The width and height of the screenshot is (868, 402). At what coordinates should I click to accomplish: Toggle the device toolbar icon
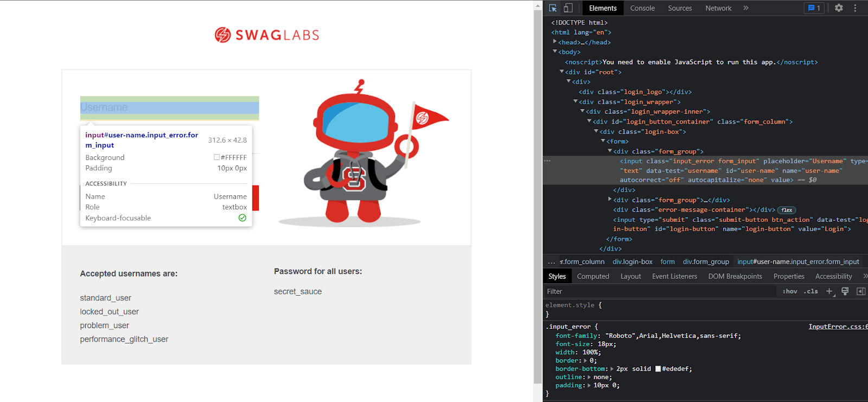click(x=568, y=8)
